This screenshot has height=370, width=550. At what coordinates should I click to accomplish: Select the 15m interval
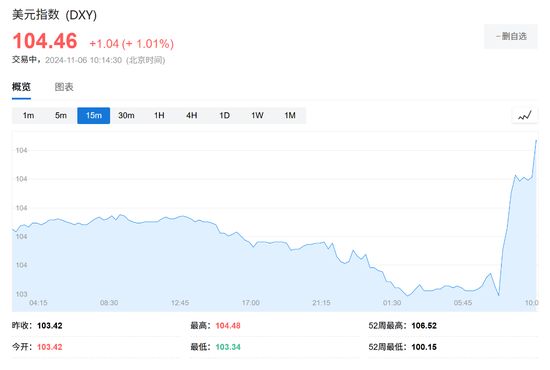[x=94, y=115]
